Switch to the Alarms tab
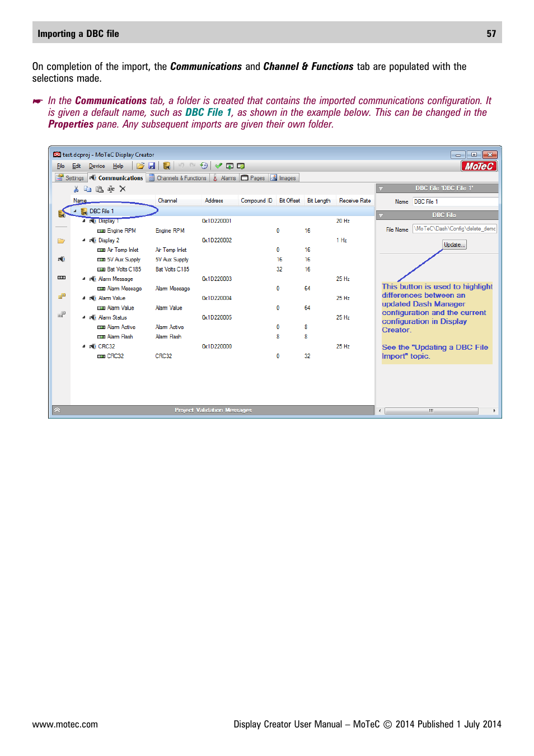Viewport: 534px width, 756px height. click(x=224, y=178)
